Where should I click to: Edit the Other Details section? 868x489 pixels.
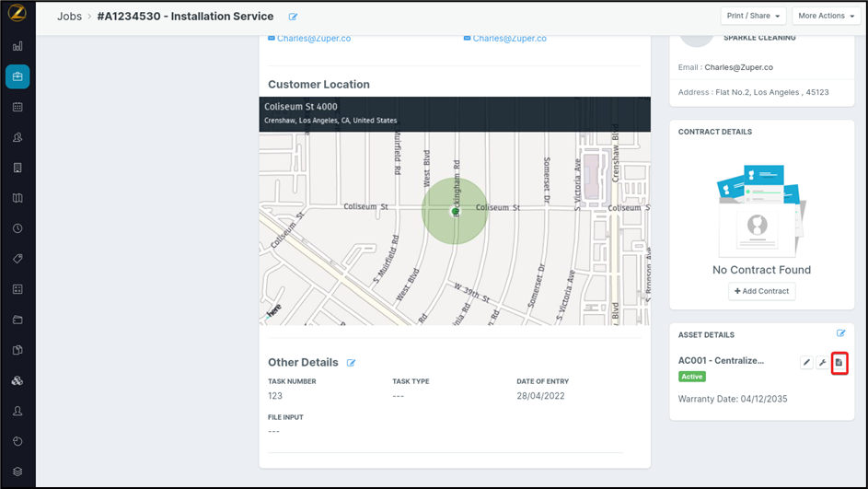[x=352, y=363]
